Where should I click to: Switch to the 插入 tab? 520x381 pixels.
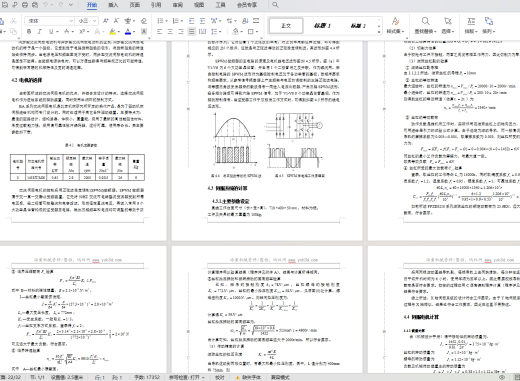(x=113, y=5)
